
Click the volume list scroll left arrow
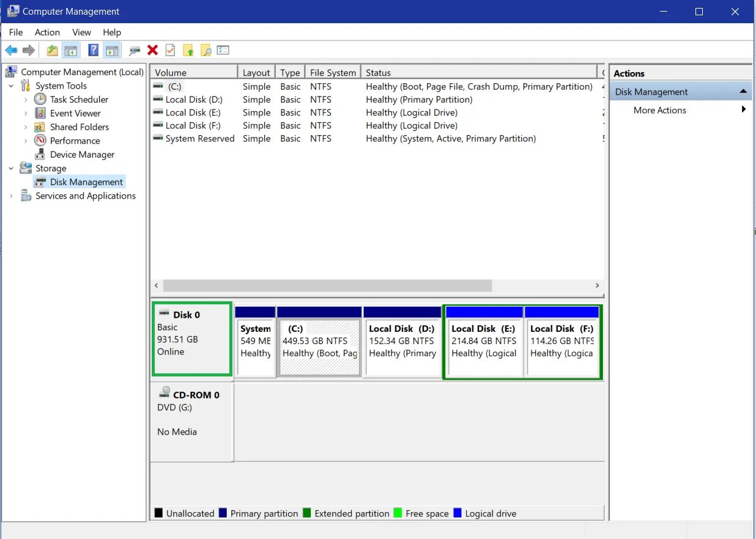(x=157, y=285)
